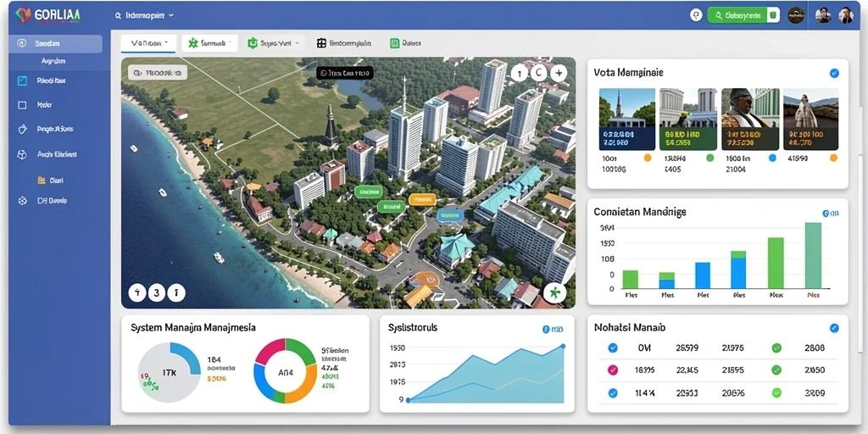Click the blue info icon in the Conaietan Manenige panel
Image resolution: width=868 pixels, height=434 pixels.
coord(826,213)
